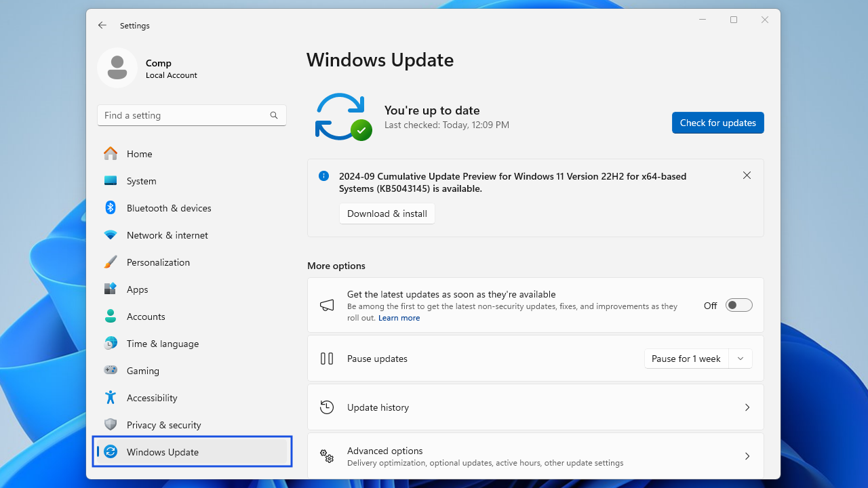This screenshot has width=868, height=488.
Task: Click the Accounts person icon
Action: pyautogui.click(x=111, y=317)
